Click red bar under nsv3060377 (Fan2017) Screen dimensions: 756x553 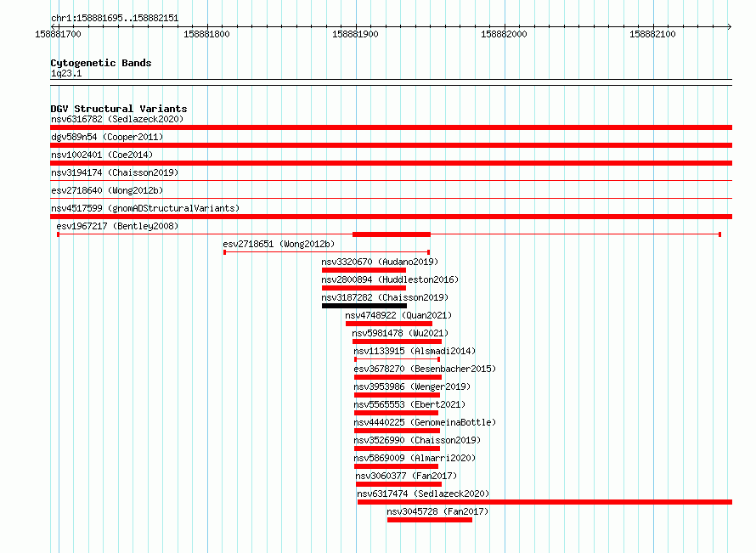(x=398, y=484)
